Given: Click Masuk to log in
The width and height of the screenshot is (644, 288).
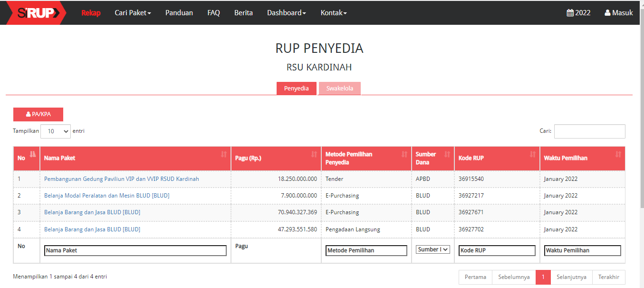Looking at the screenshot, I should coord(619,13).
